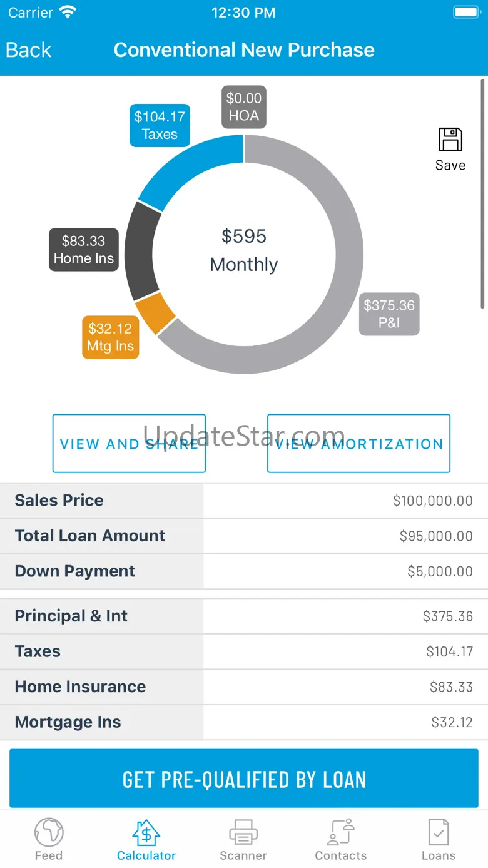Open the Scanner printer icon
Viewport: 488px width, 868px height.
click(243, 833)
